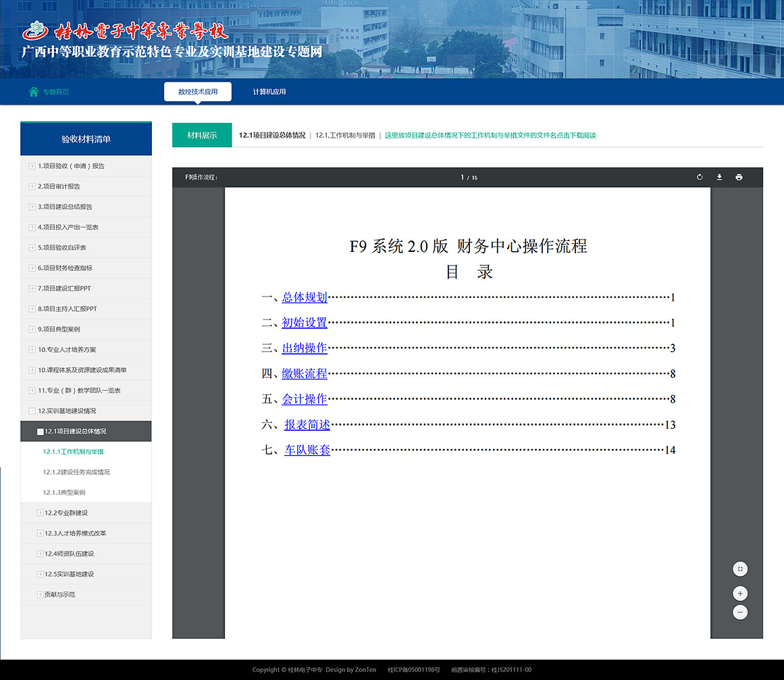Image resolution: width=784 pixels, height=680 pixels.
Task: Click the green download instruction text
Action: click(490, 136)
